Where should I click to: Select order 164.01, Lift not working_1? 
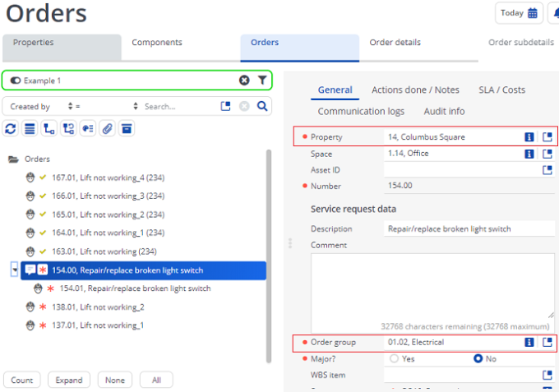click(x=109, y=233)
